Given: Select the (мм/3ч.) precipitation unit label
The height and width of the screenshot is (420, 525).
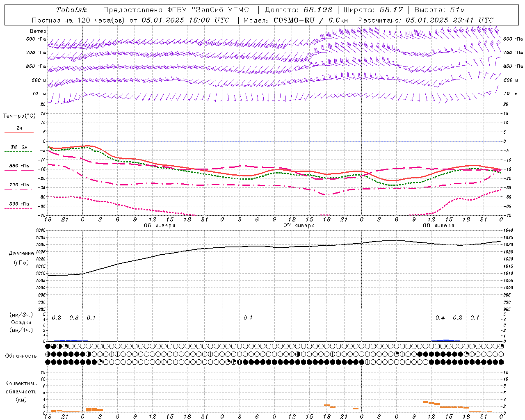Looking at the screenshot, I should point(21,315).
